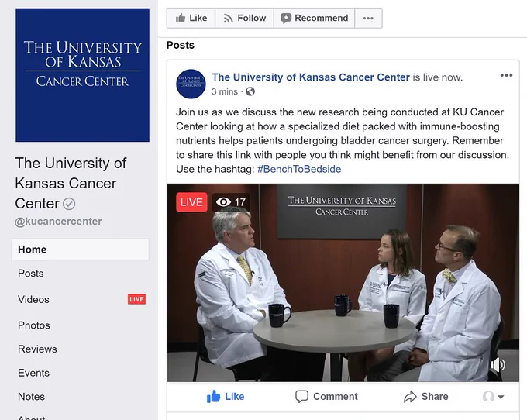The image size is (527, 420).
Task: Open Videos in the sidebar
Action: [33, 299]
